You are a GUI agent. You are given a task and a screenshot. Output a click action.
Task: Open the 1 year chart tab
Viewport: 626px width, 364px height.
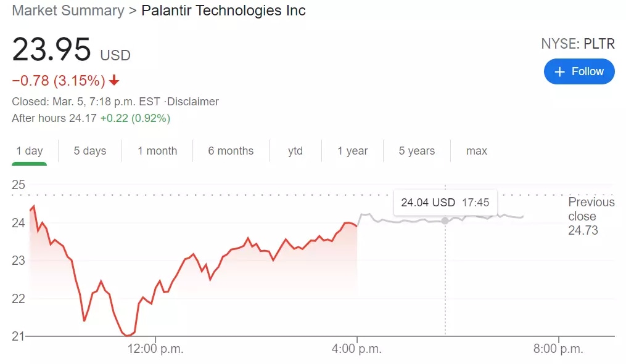pyautogui.click(x=353, y=151)
